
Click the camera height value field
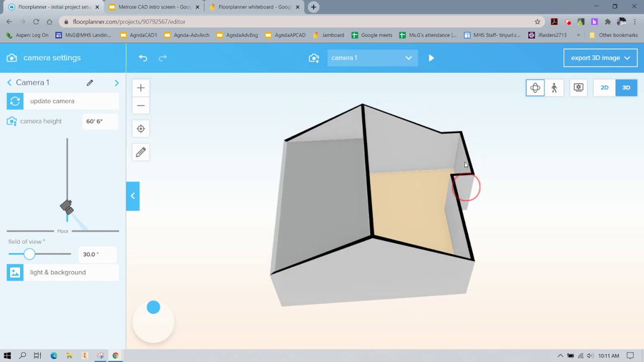(x=100, y=121)
